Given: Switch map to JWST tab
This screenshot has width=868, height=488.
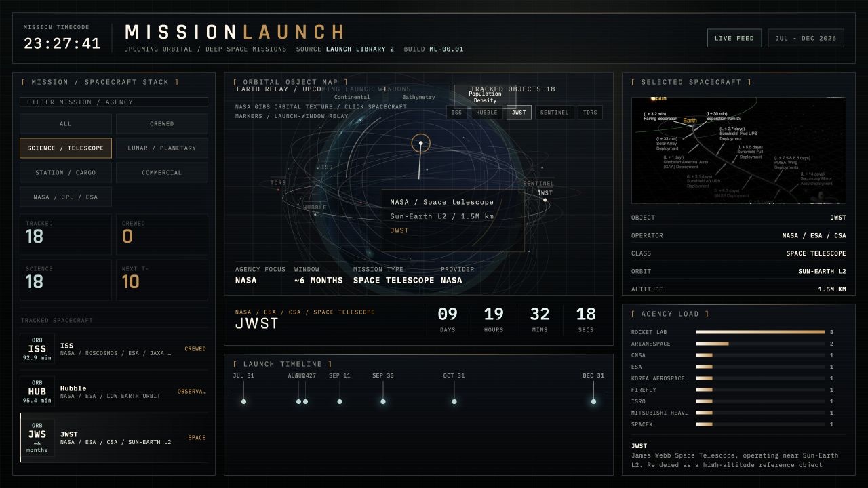Looking at the screenshot, I should [x=519, y=113].
